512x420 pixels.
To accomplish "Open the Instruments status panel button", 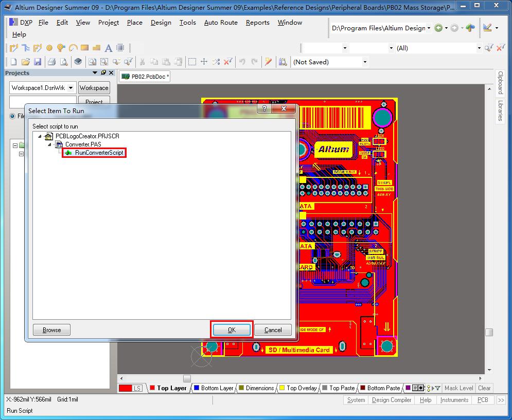I will click(454, 400).
